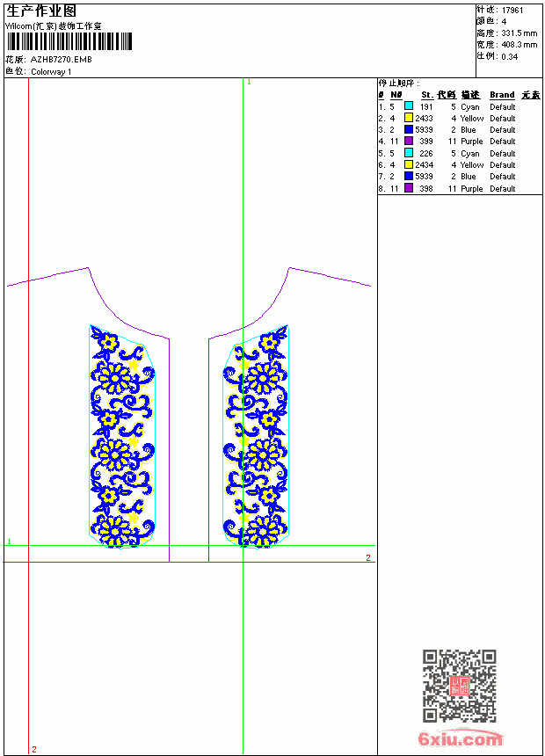
Task: Click the red marker number 2 at bottom
Action: (x=34, y=749)
